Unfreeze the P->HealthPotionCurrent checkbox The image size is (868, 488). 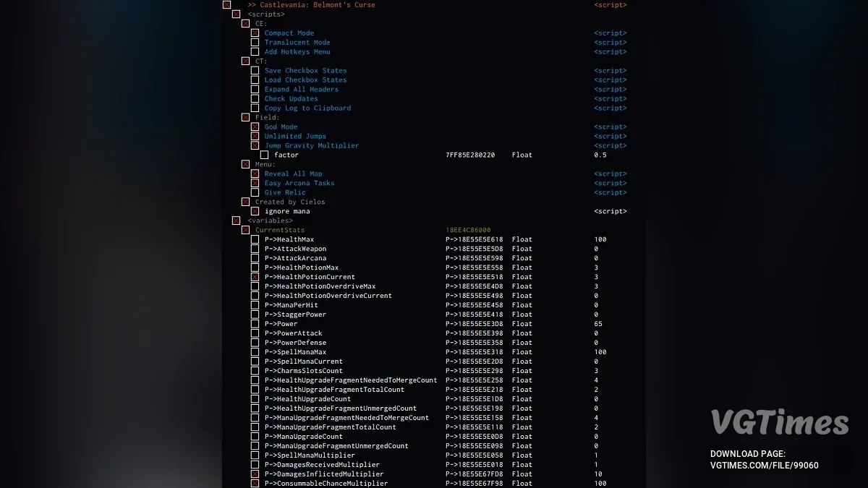pos(255,278)
